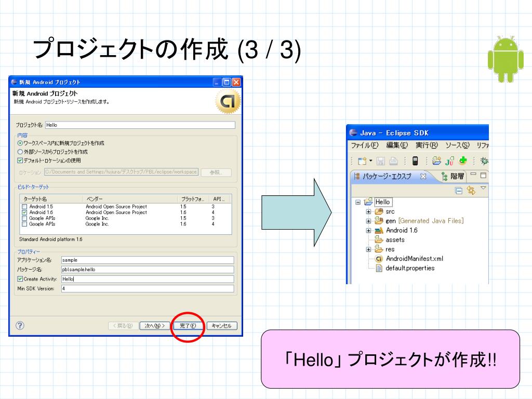Image resolution: width=532 pixels, height=399 pixels.
Task: Select the res folder in the tree
Action: (390, 249)
